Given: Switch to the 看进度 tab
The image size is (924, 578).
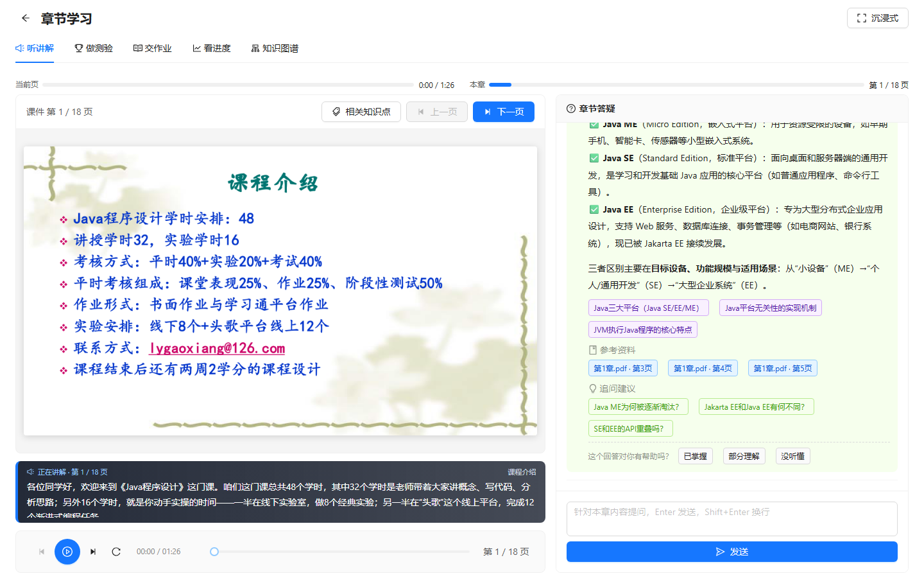Looking at the screenshot, I should (212, 48).
